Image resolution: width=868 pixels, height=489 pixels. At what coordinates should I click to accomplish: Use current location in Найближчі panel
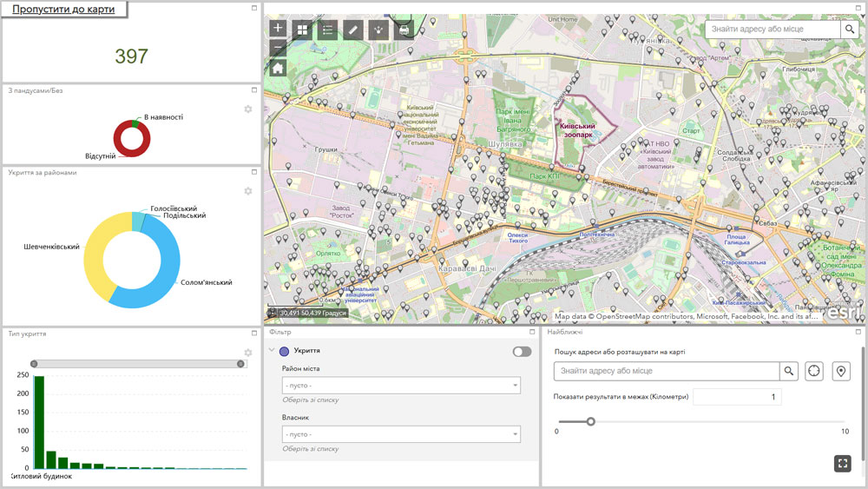click(814, 371)
